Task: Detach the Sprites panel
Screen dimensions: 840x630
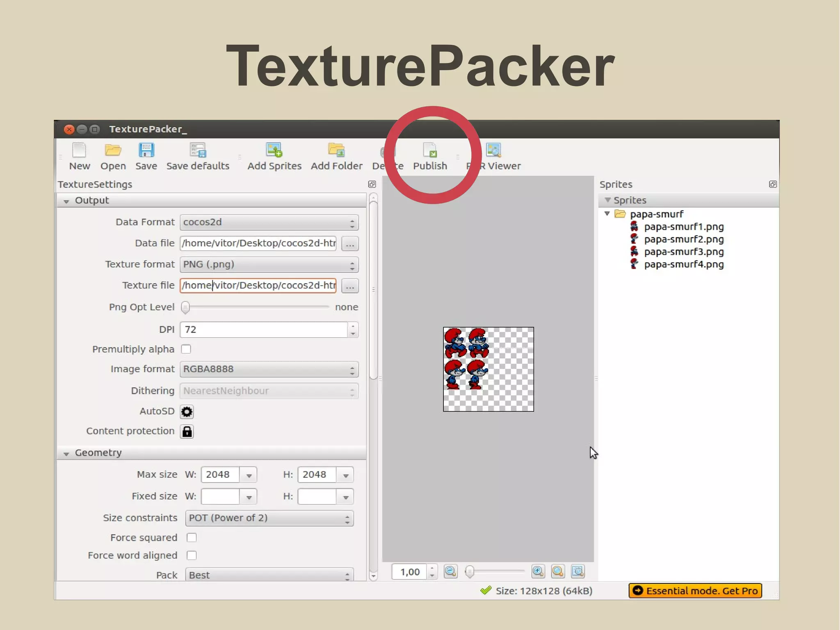Action: pos(773,184)
